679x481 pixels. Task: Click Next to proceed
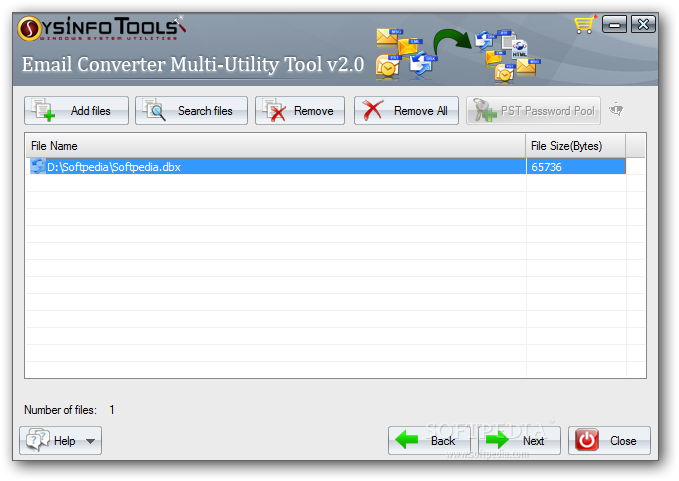pyautogui.click(x=519, y=440)
